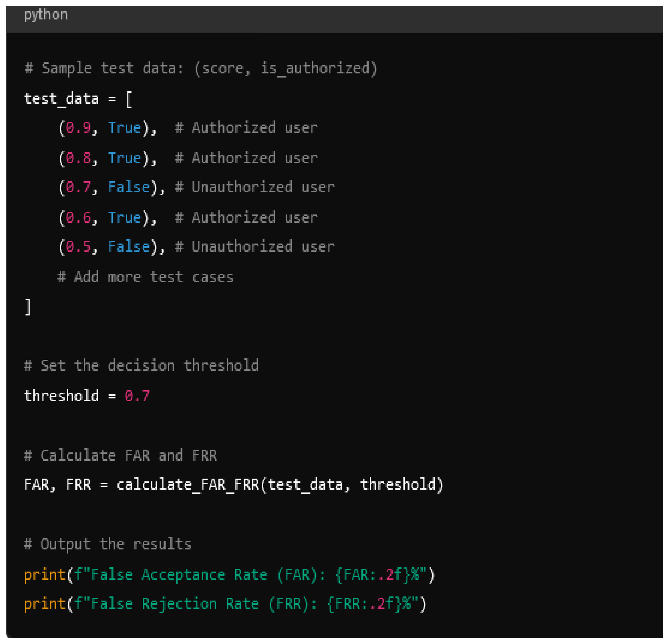The image size is (669, 644).
Task: Click the 0.9 score value
Action: point(78,128)
